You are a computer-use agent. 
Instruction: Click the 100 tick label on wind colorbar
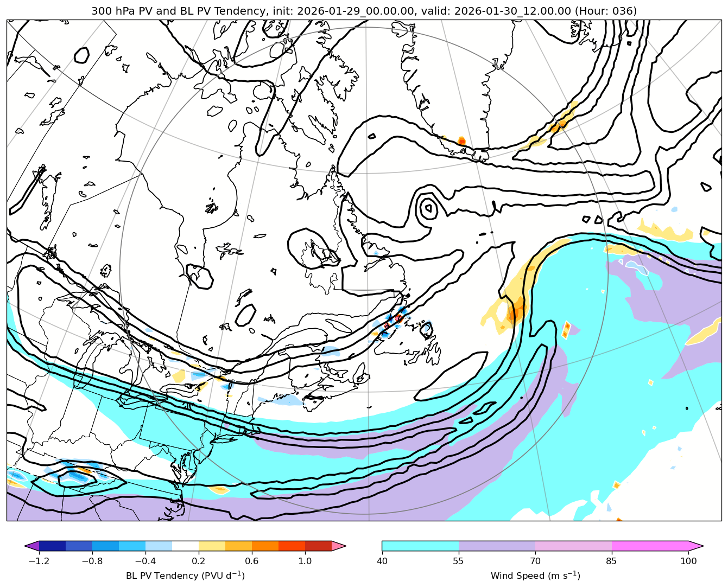pyautogui.click(x=688, y=561)
